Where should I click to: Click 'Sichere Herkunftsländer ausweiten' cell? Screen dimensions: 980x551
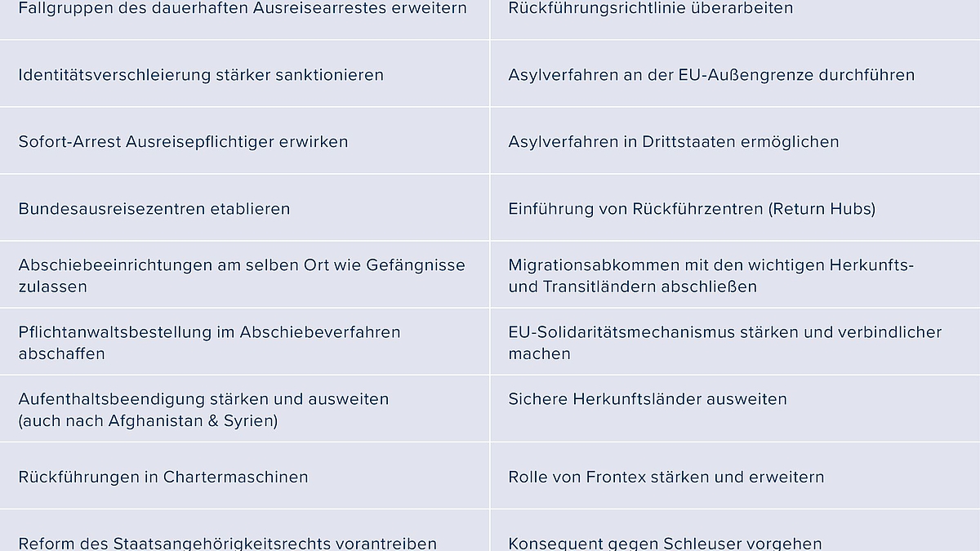click(735, 408)
